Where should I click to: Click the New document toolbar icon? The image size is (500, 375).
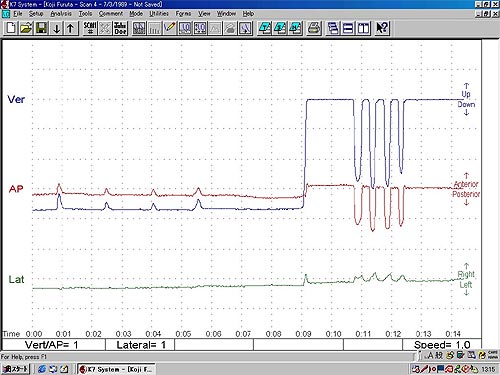pyautogui.click(x=11, y=28)
